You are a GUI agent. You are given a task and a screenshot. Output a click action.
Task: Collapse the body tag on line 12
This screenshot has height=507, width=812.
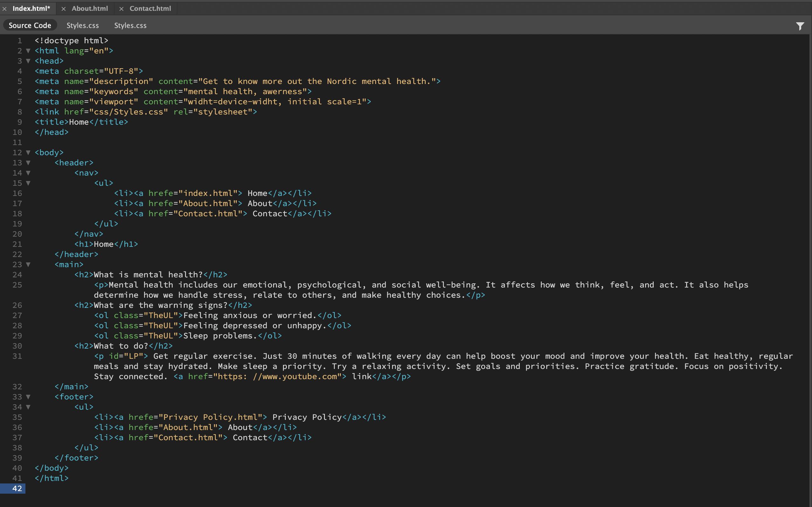pyautogui.click(x=29, y=153)
